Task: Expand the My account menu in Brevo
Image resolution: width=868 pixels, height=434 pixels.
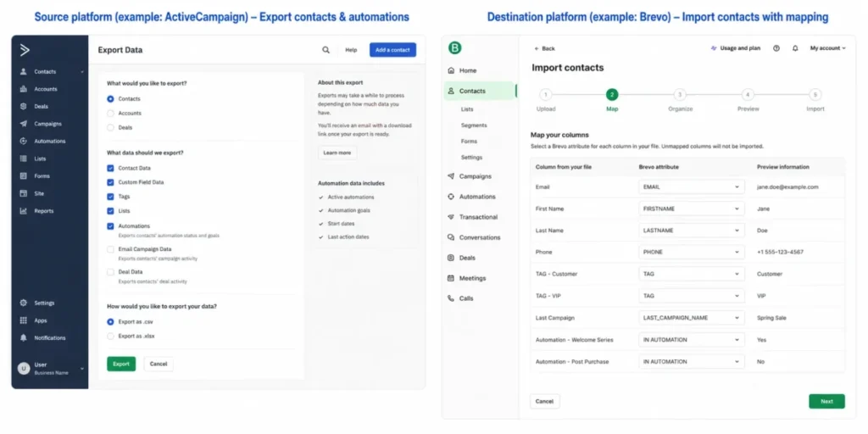Action: 827,48
